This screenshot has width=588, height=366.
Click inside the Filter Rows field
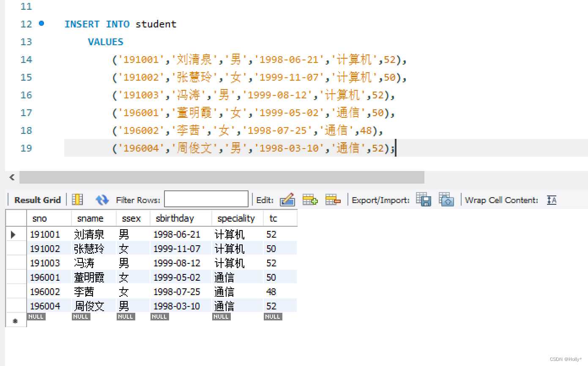coord(206,199)
